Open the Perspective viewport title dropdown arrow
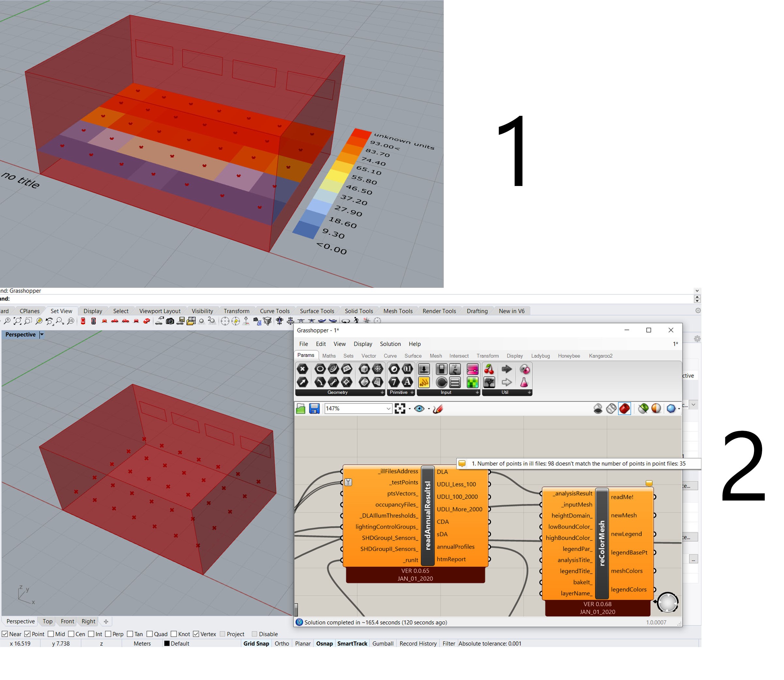The image size is (784, 680). 42,335
